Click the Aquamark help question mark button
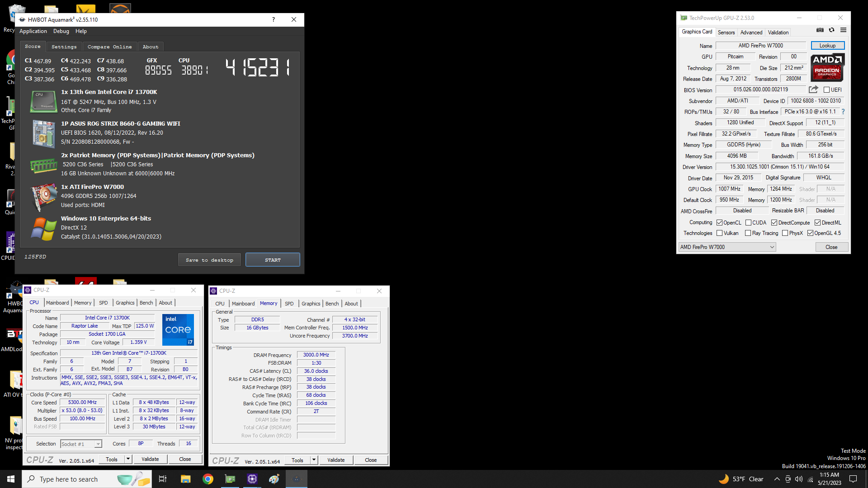 (273, 19)
